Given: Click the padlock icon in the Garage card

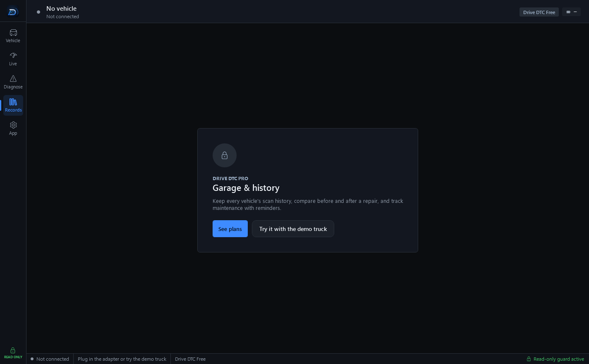Looking at the screenshot, I should pos(225,155).
